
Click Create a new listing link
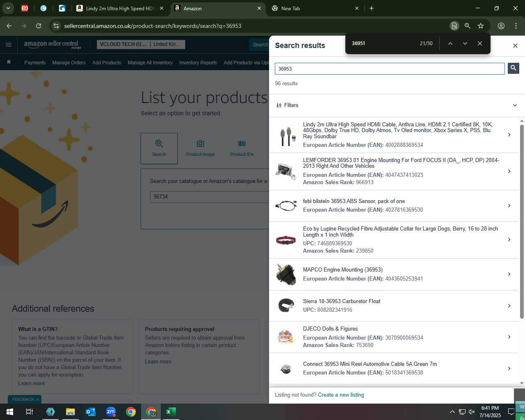(x=341, y=395)
